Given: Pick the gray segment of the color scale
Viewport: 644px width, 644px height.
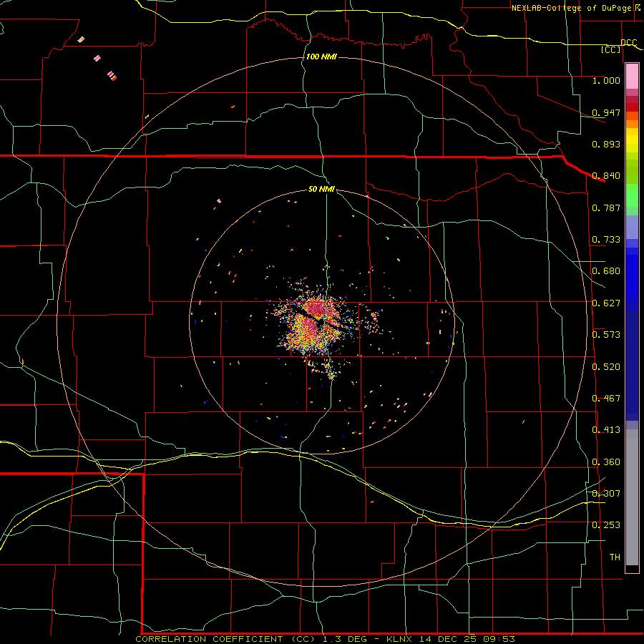Looking at the screenshot, I should tap(632, 497).
